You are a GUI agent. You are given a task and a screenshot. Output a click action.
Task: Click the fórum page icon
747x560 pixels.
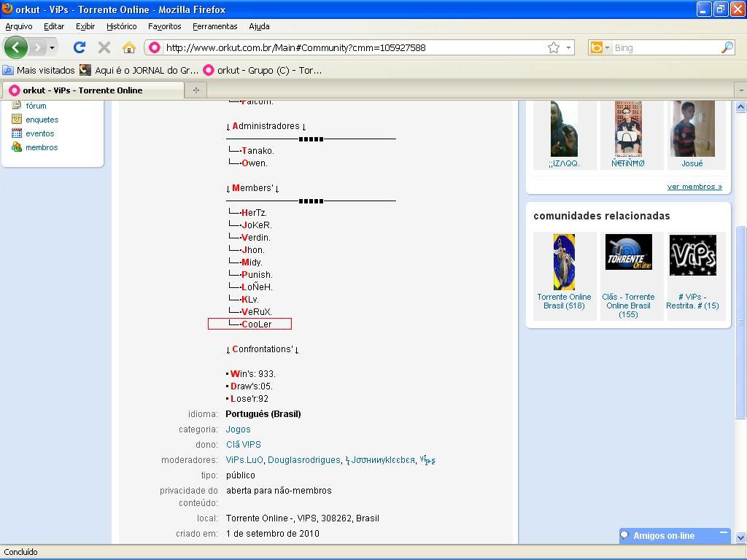pos(17,105)
